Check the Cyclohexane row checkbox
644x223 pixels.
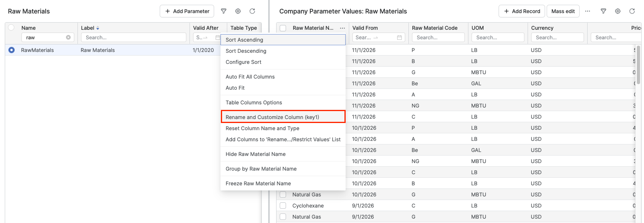283,206
